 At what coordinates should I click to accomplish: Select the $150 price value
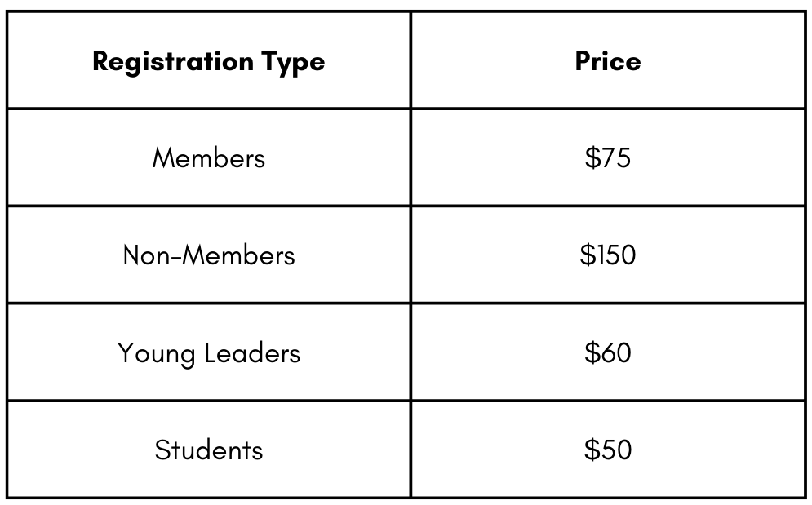[x=608, y=255]
